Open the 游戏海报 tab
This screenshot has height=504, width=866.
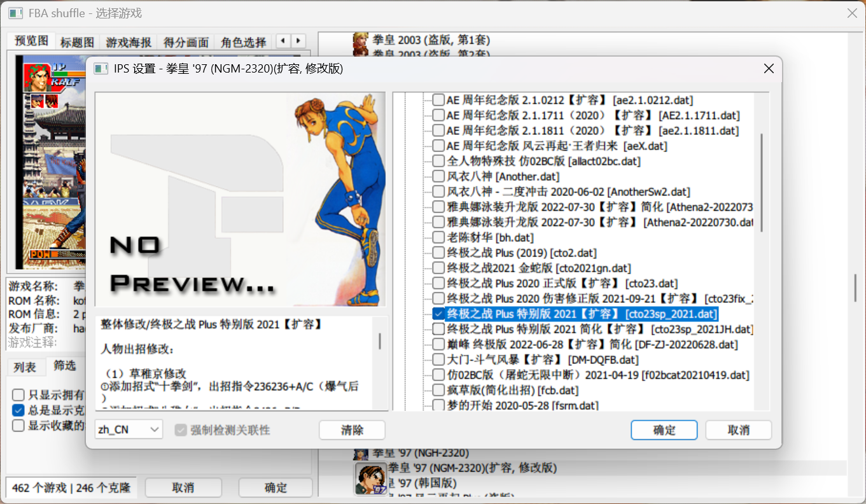(x=129, y=43)
